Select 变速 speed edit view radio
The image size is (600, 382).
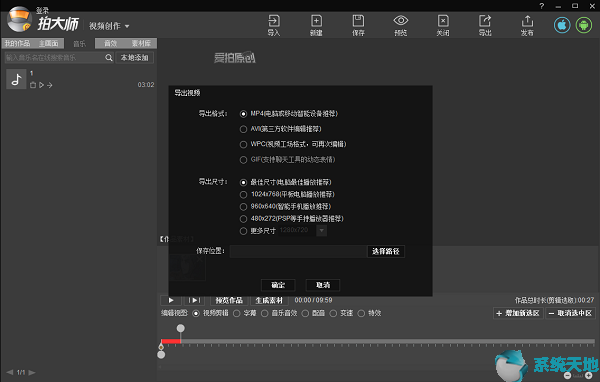(x=333, y=313)
